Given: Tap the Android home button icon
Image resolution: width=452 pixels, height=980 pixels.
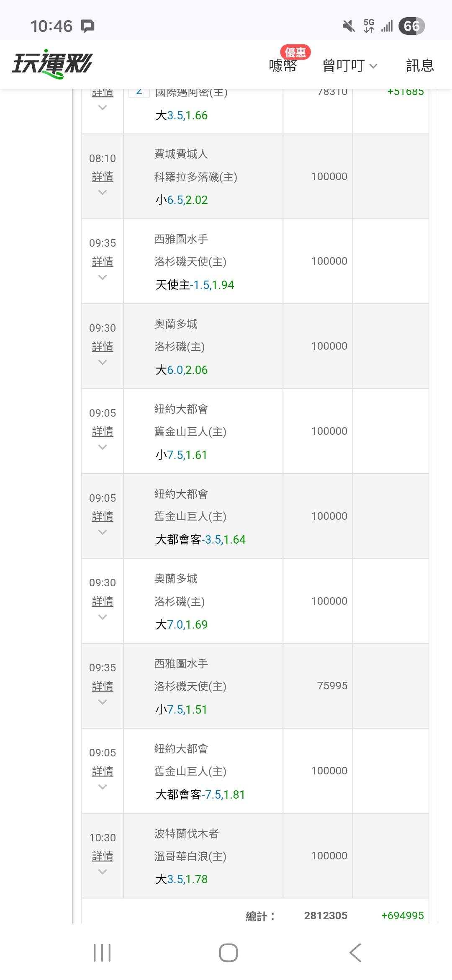Looking at the screenshot, I should 228,953.
